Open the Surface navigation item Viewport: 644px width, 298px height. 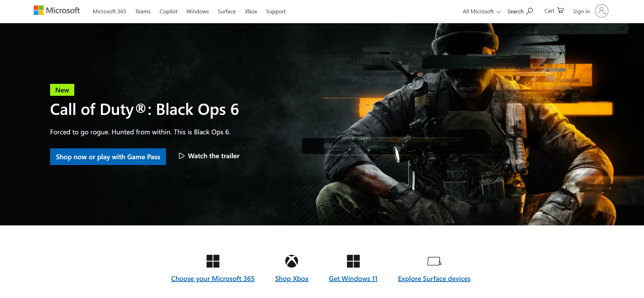[x=227, y=12]
